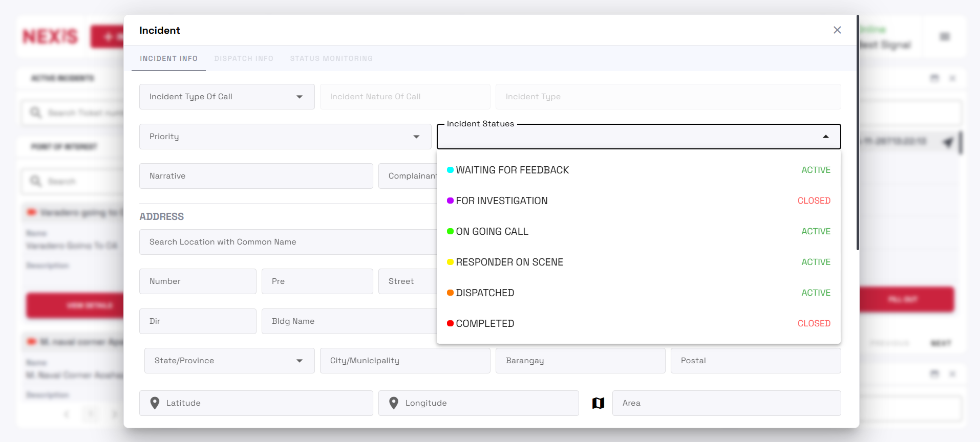Expand the Priority dropdown
Viewport: 980px width, 442px height.
pos(285,137)
